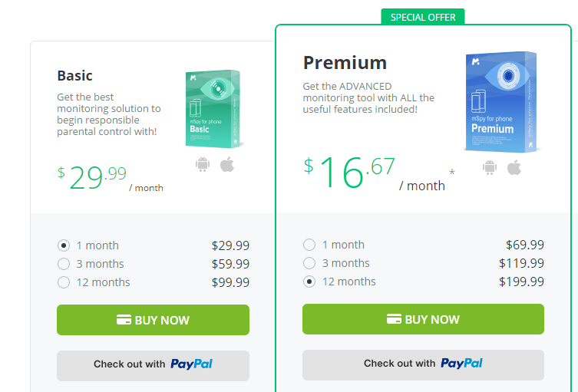This screenshot has width=578, height=392.
Task: Check out with PayPal for Premium
Action: pyautogui.click(x=423, y=364)
